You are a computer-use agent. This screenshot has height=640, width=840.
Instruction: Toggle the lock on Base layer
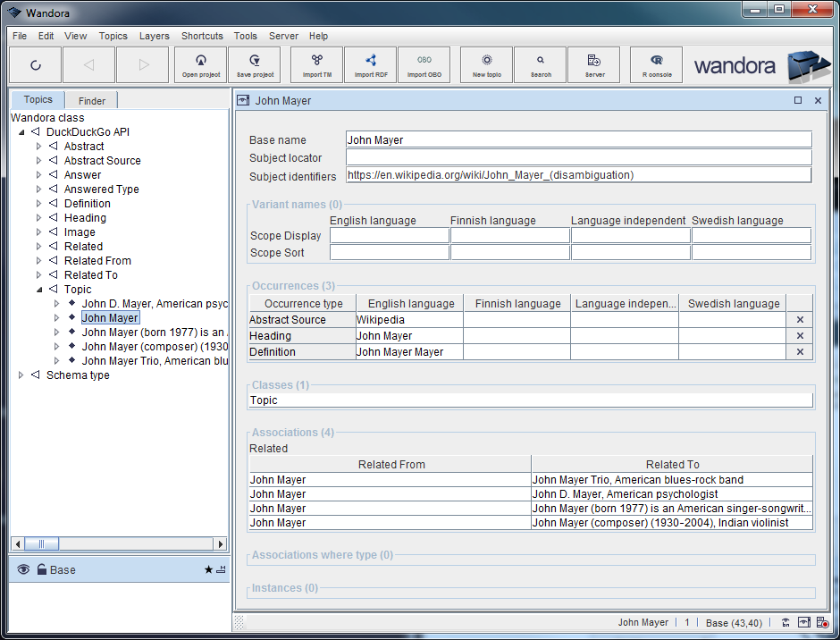point(41,569)
